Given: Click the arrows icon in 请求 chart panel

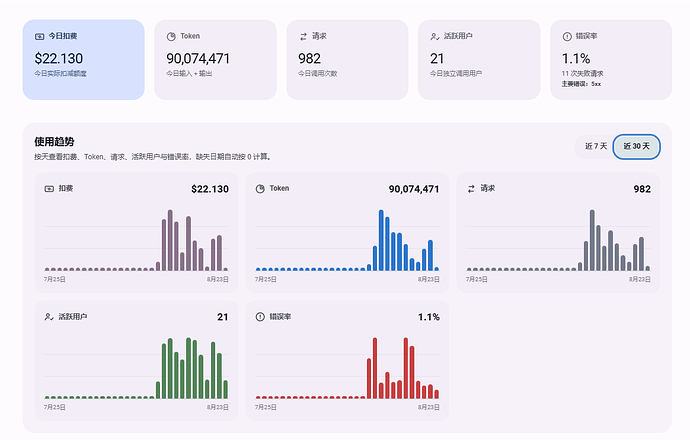Looking at the screenshot, I should tap(471, 189).
